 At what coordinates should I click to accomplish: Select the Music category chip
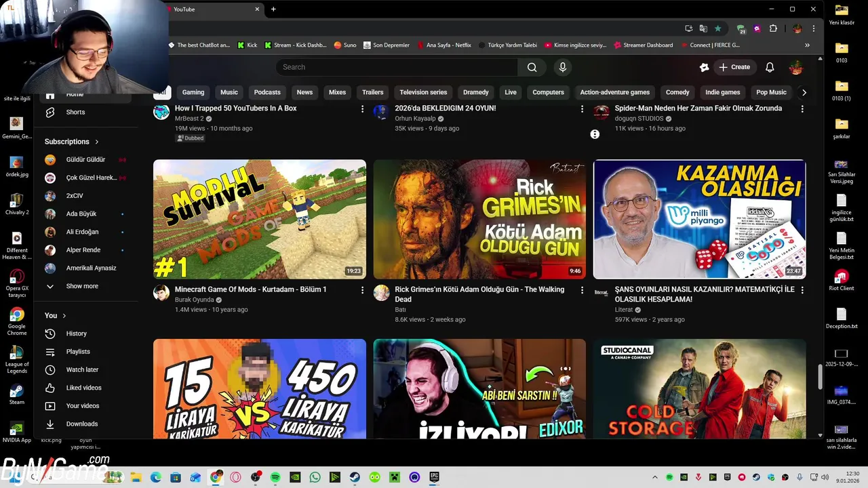click(229, 92)
